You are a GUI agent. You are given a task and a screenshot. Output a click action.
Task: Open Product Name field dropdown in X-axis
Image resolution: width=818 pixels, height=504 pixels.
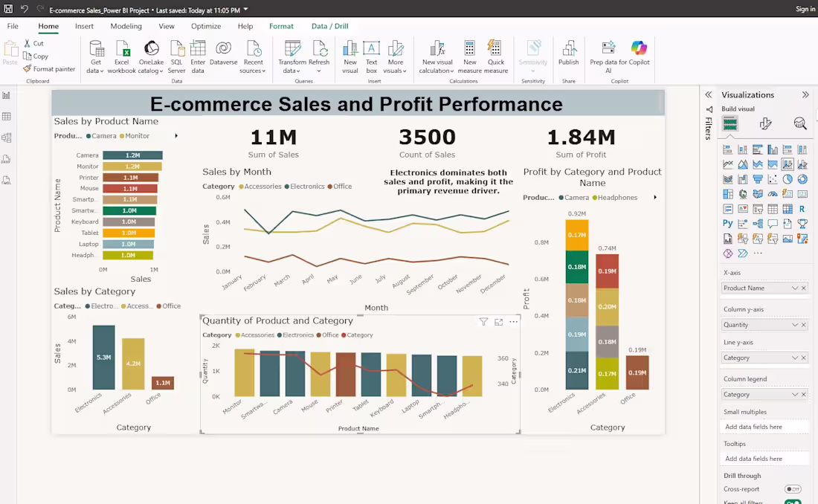click(x=794, y=288)
